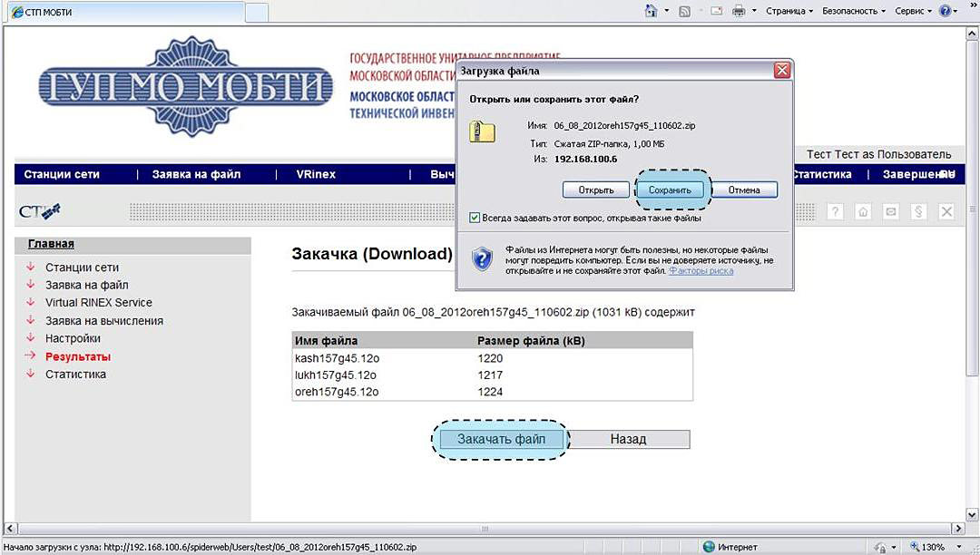Click the file size value 1220

pos(490,358)
